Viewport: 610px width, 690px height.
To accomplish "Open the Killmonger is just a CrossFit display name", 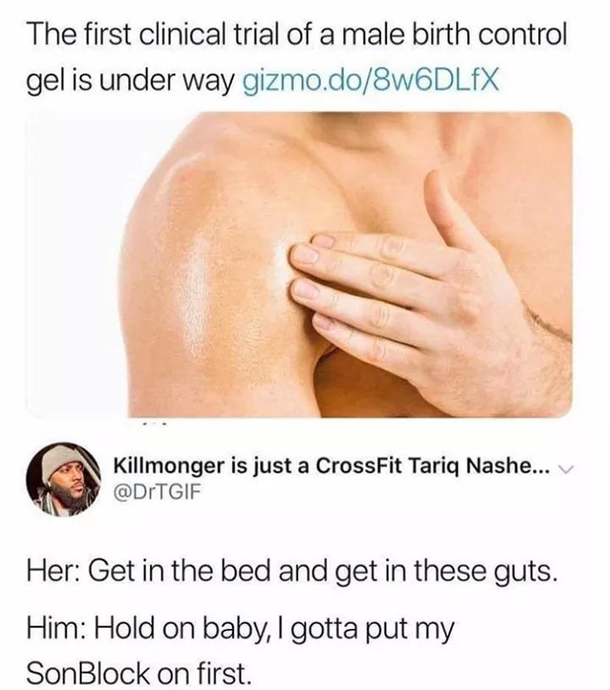I will [331, 466].
